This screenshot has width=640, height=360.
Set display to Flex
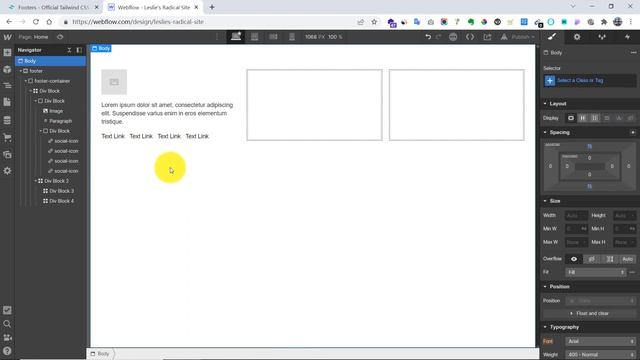[583, 118]
